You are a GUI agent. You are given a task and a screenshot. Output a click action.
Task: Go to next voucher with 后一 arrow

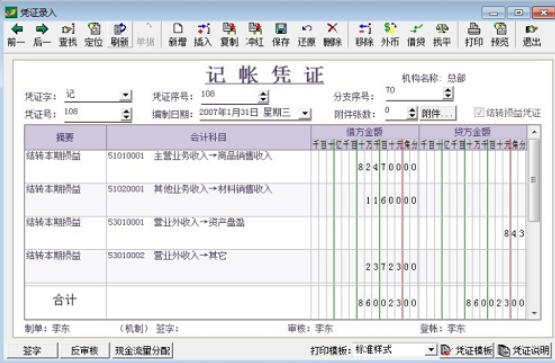(42, 35)
